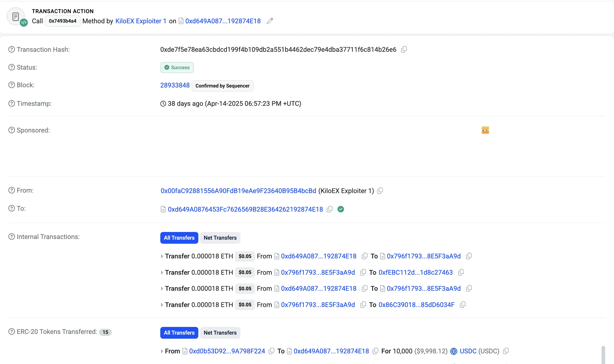The image size is (614, 364).
Task: Copy the To contract address
Action: (x=330, y=209)
